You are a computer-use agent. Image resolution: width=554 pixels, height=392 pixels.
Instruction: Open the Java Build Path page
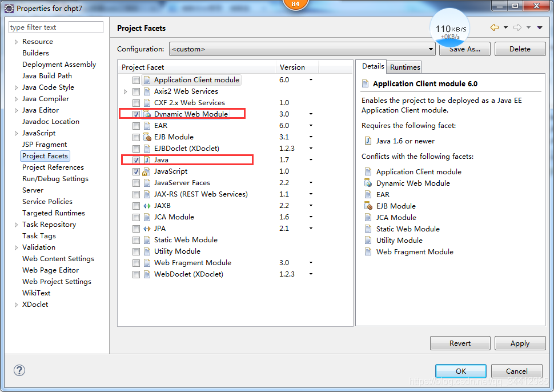coord(47,75)
